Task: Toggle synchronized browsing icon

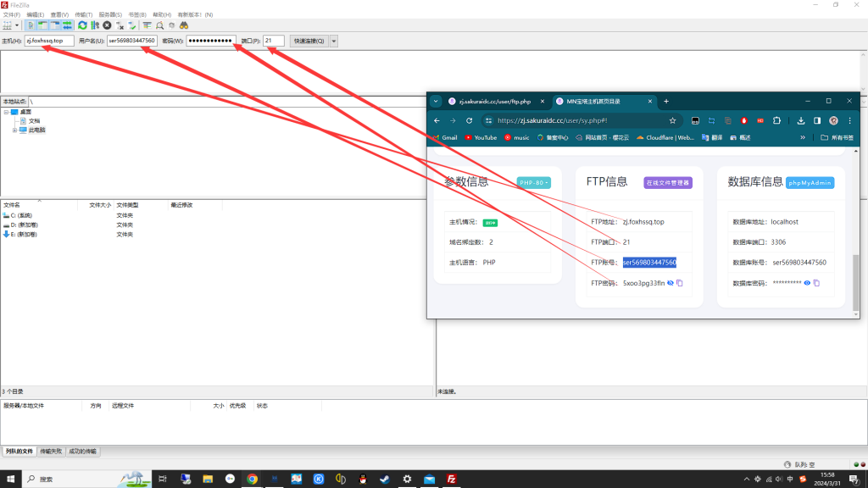Action: [171, 25]
